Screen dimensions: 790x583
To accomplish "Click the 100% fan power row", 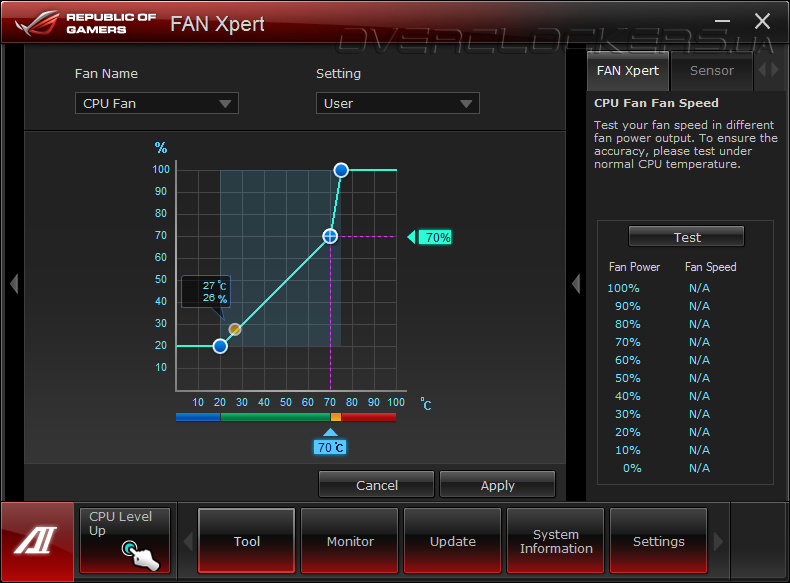I will 659,288.
